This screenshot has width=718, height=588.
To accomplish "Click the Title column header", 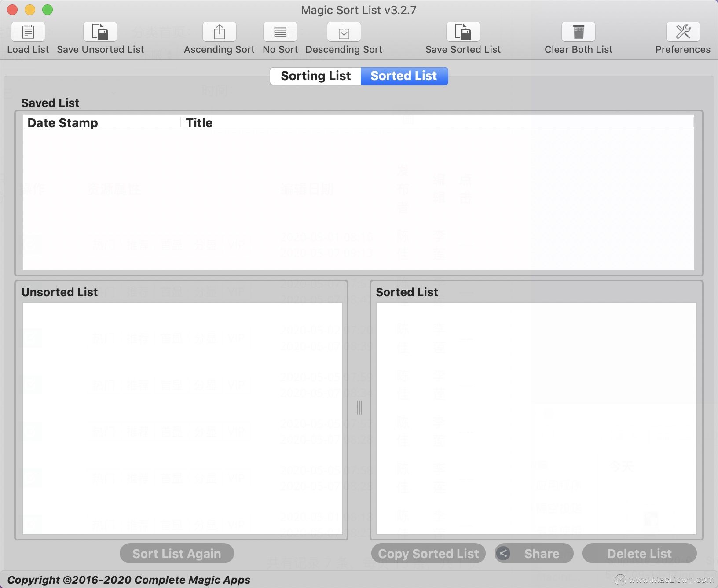I will [437, 123].
